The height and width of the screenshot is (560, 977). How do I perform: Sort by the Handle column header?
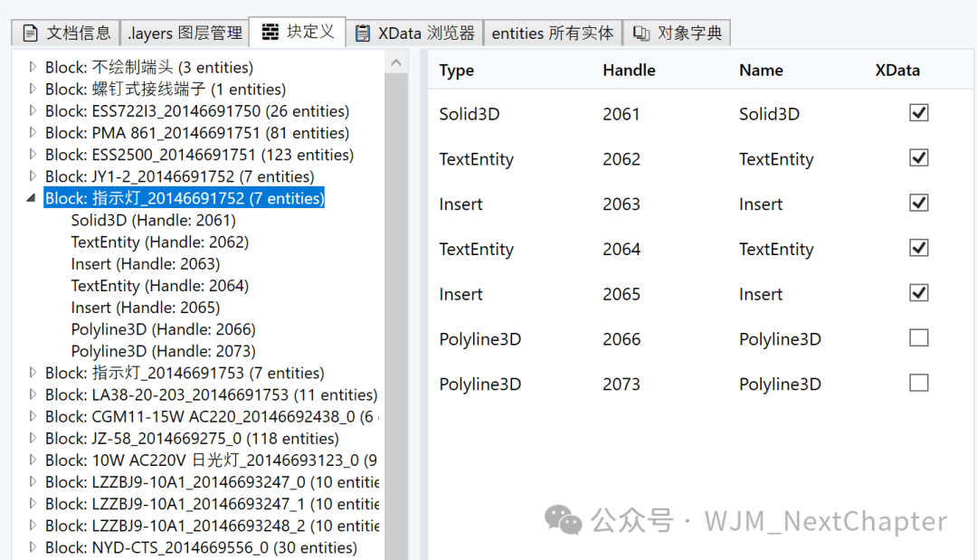pyautogui.click(x=629, y=71)
